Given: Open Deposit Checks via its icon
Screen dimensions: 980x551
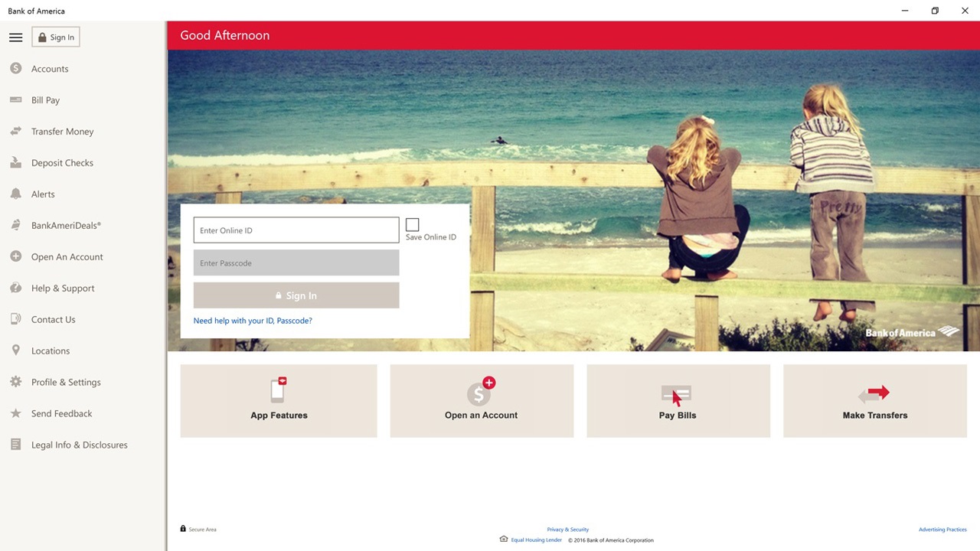Looking at the screenshot, I should (15, 162).
